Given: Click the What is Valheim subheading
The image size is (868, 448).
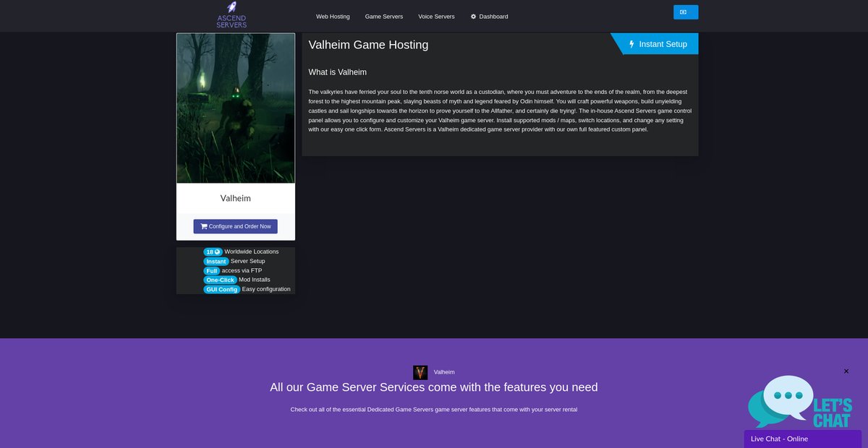Looking at the screenshot, I should point(337,72).
